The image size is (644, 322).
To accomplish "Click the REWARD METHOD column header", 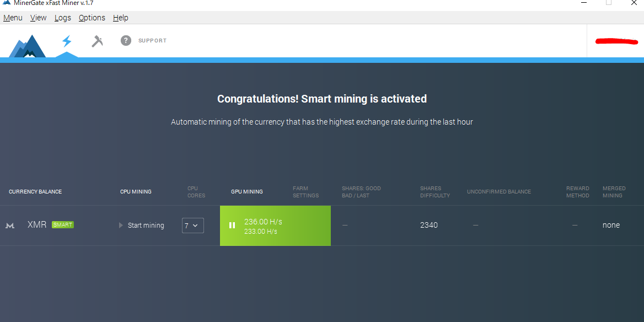I will (x=578, y=192).
